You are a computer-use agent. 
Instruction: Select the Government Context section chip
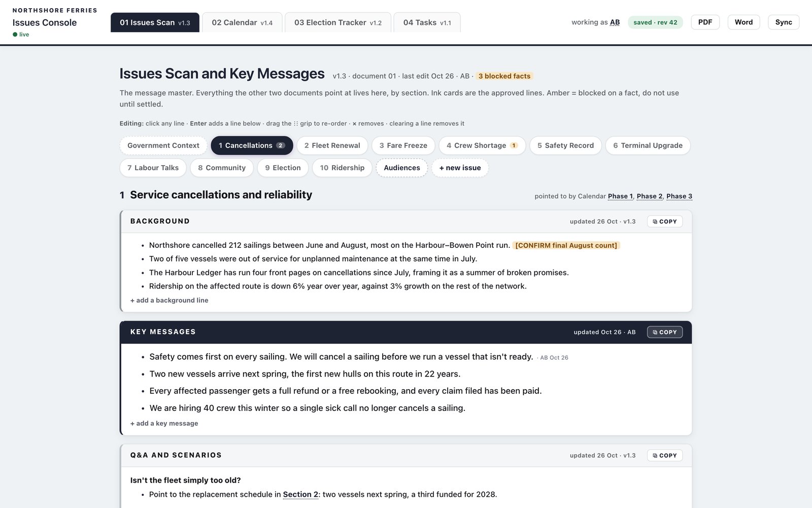[x=163, y=145]
